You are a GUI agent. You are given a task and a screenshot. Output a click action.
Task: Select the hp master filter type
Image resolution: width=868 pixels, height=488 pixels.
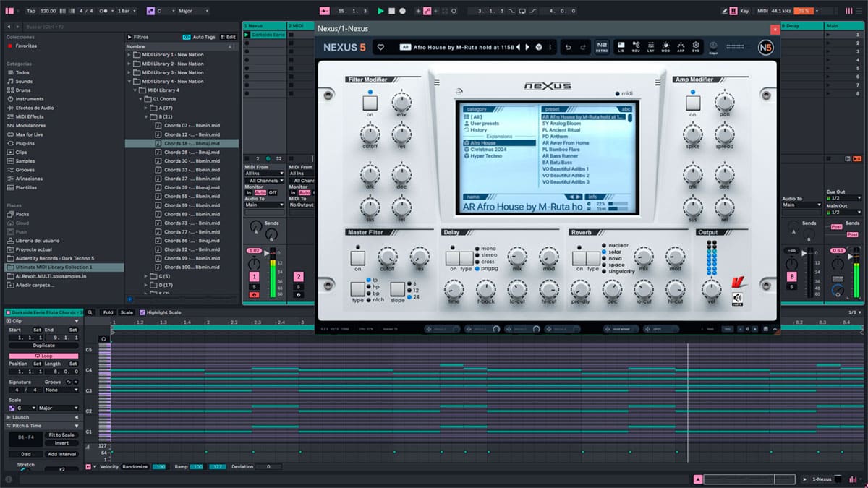(x=373, y=286)
